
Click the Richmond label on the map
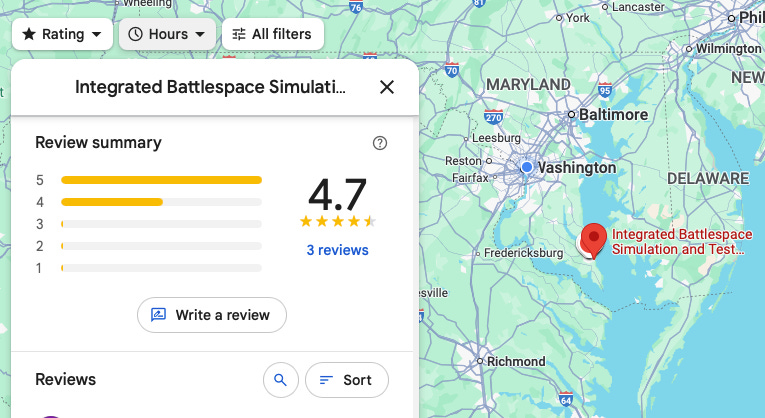(516, 361)
